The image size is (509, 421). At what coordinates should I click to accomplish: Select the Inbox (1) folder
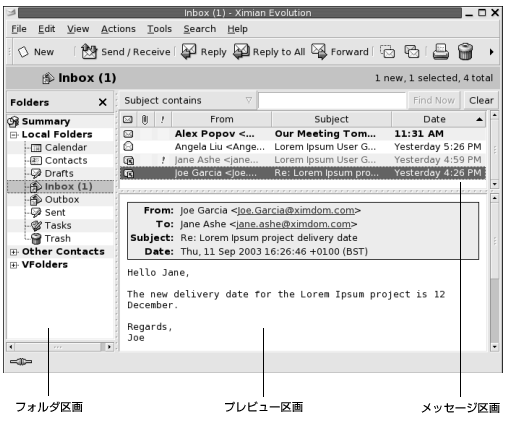point(61,187)
